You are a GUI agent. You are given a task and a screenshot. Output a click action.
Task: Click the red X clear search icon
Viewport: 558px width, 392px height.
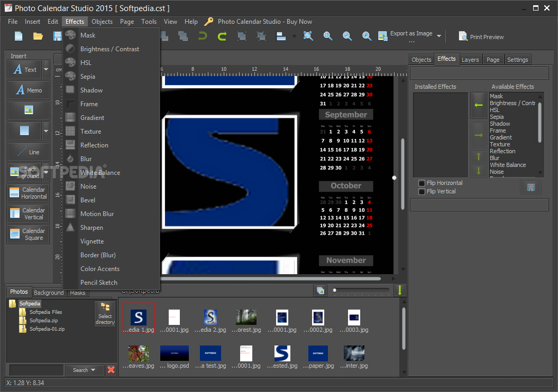pos(111,370)
